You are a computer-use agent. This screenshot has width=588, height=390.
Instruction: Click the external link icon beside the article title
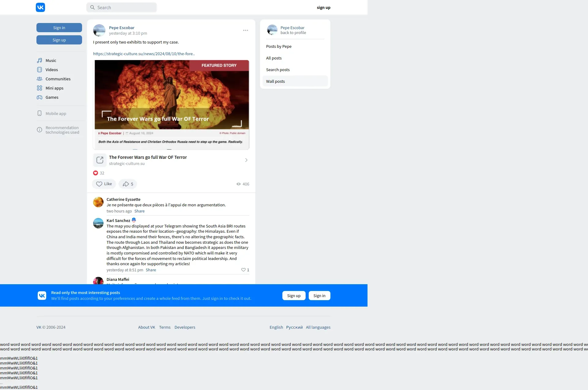(100, 160)
